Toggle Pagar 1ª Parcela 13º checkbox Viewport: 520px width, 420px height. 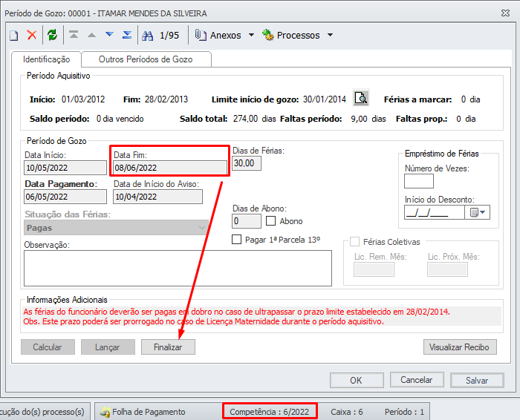pos(236,240)
